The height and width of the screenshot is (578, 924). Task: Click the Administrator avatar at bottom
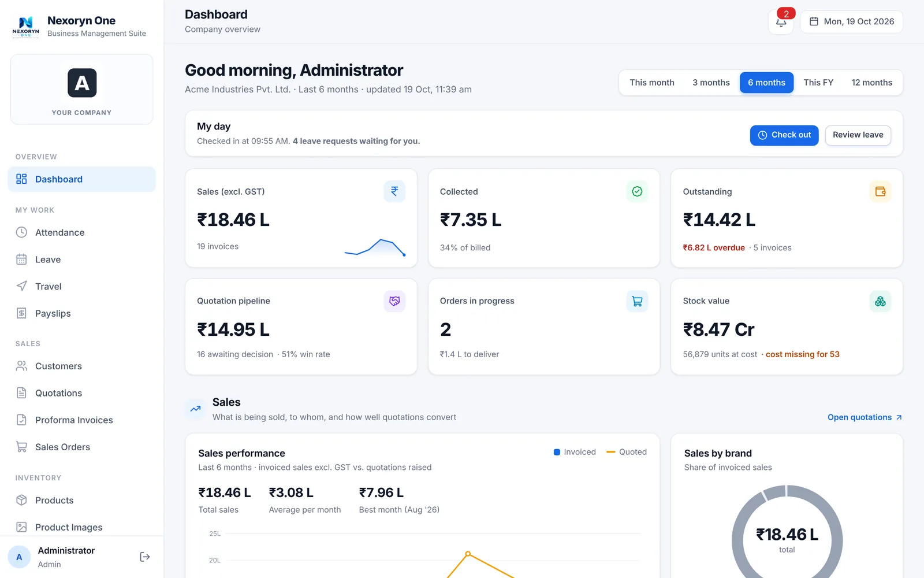(x=19, y=557)
